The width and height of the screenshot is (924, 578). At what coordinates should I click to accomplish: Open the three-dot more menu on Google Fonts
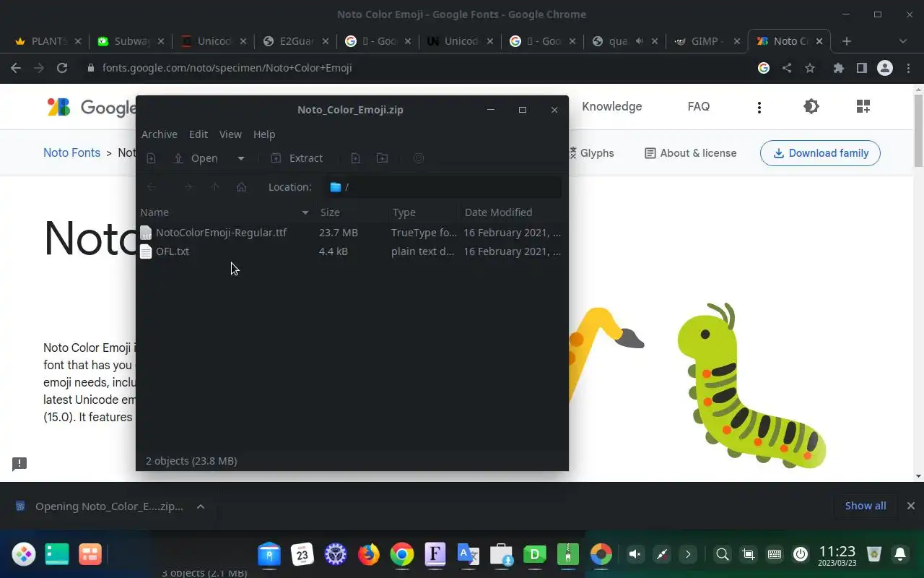(x=759, y=107)
